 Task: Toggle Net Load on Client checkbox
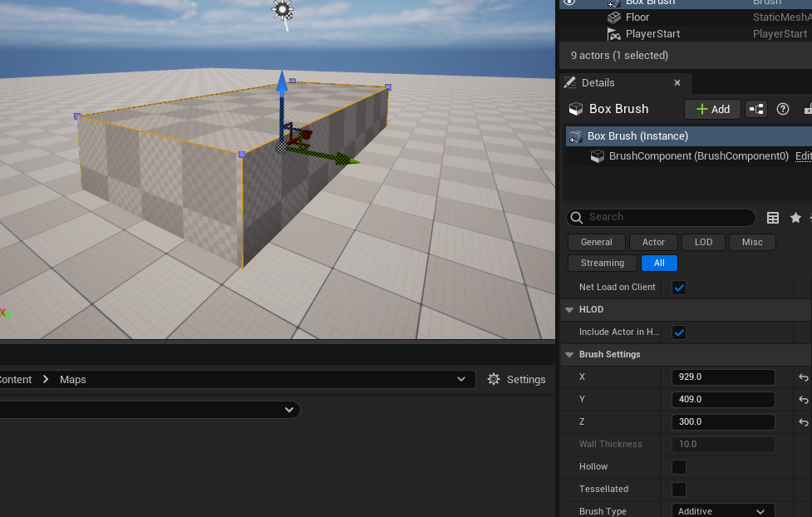pos(678,288)
